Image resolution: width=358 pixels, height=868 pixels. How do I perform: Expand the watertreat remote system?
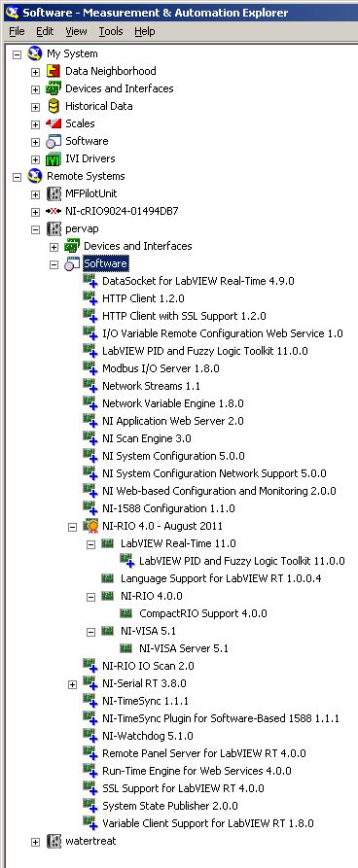[x=35, y=842]
